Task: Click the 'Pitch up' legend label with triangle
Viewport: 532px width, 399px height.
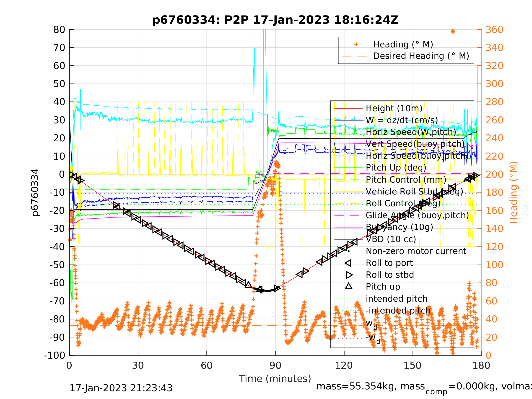Action: (x=383, y=287)
